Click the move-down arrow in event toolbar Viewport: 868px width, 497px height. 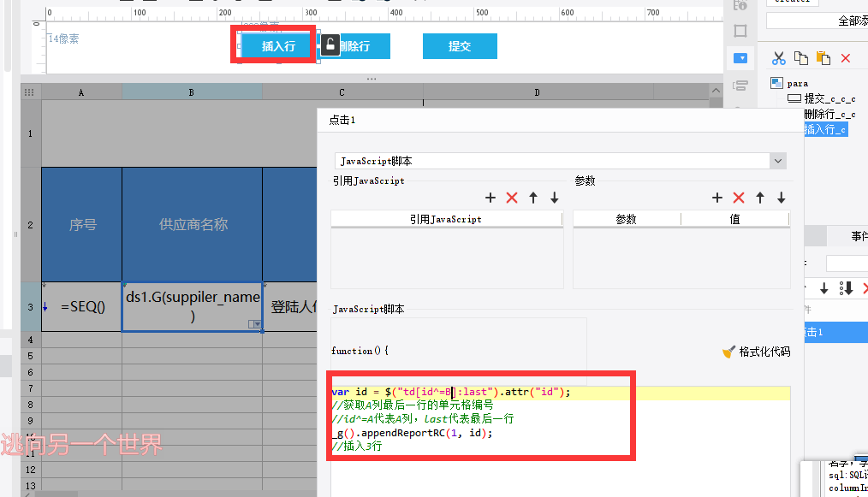click(824, 288)
